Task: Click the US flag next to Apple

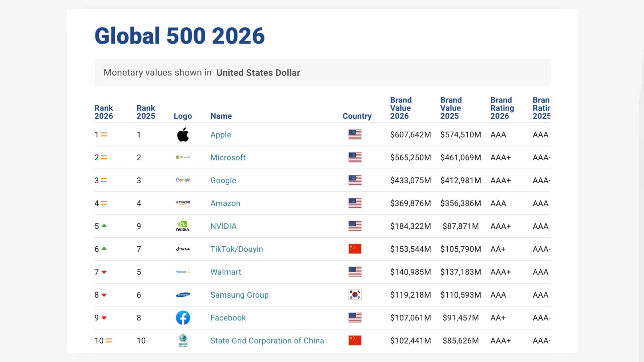Action: (355, 134)
